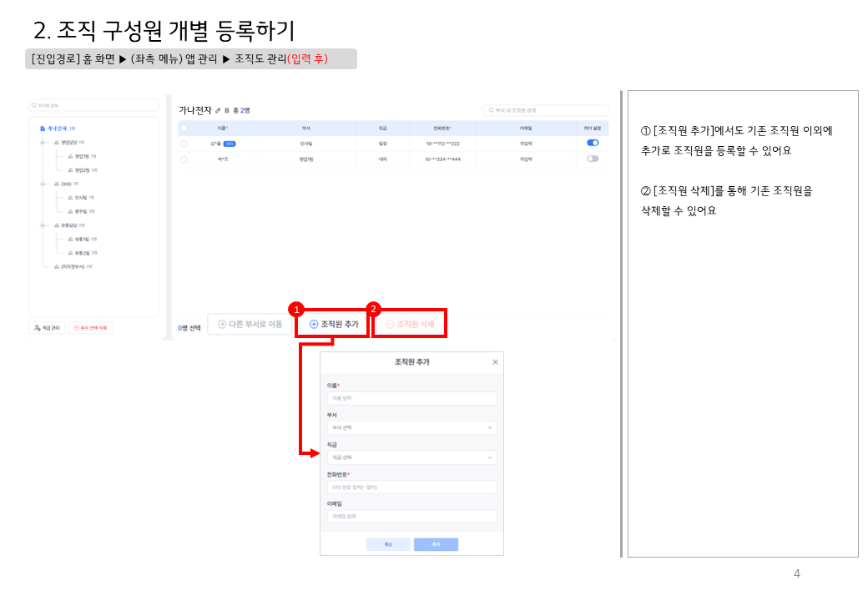This screenshot has width=868, height=601.
Task: Open the 직급 선택 dropdown in dialog
Action: coord(411,457)
